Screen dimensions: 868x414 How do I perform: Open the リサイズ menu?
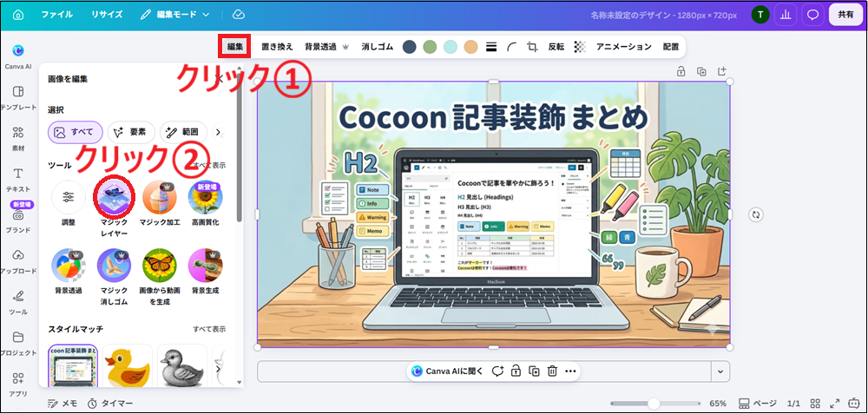(107, 15)
